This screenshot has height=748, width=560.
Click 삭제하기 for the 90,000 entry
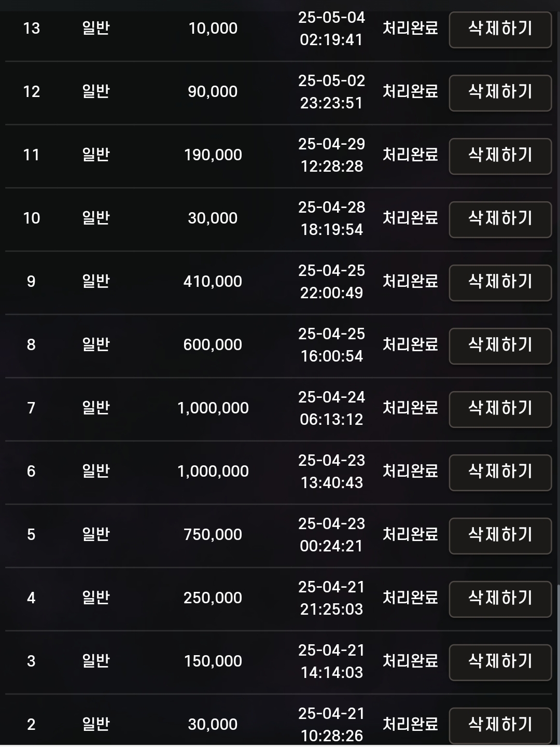point(500,93)
